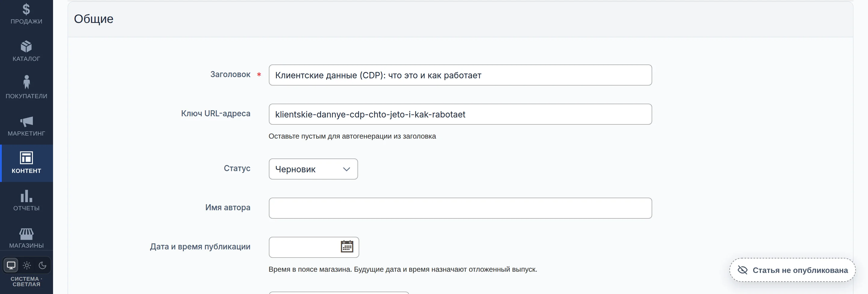
Task: Open Магазины storefront section
Action: click(x=26, y=238)
